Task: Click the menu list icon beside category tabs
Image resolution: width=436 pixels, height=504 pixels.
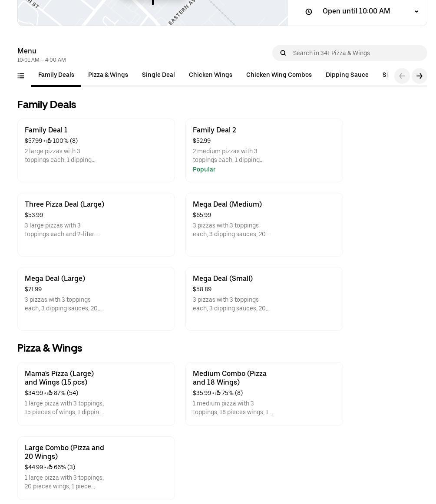Action: [x=20, y=76]
